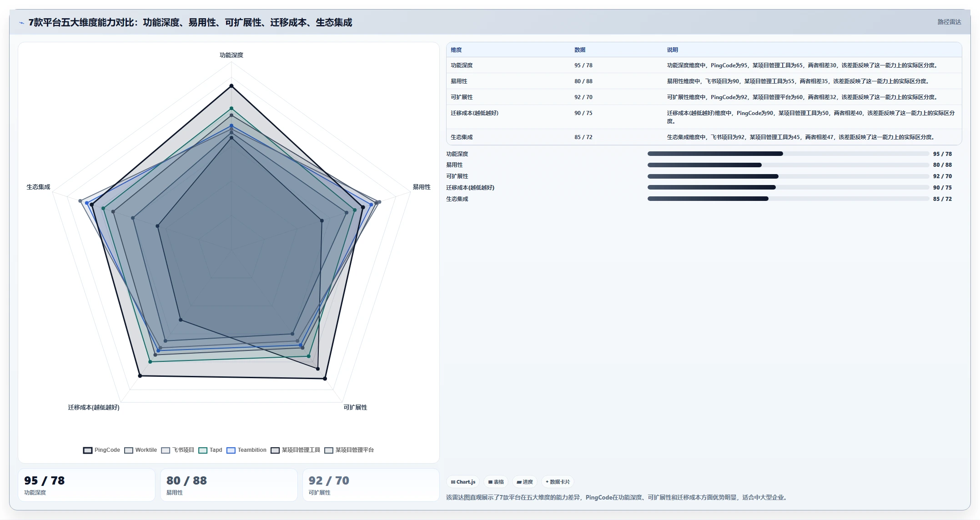
Task: Click radar axis label 生态集成
Action: (x=38, y=187)
